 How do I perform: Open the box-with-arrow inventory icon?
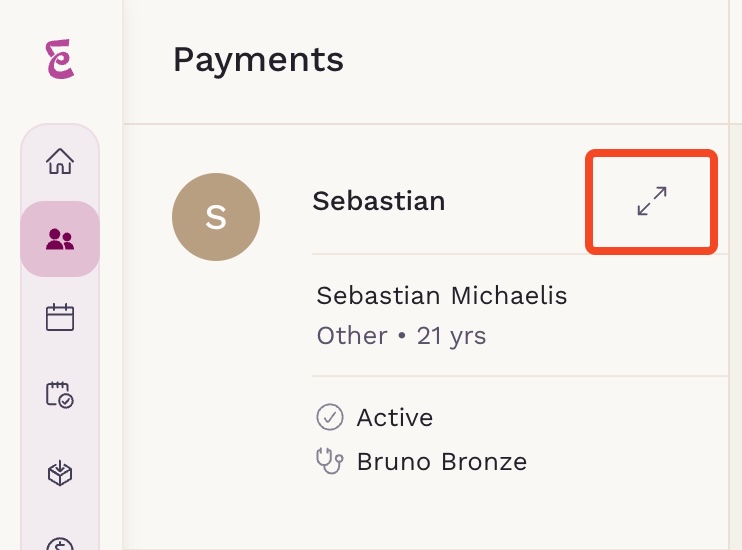tap(60, 473)
